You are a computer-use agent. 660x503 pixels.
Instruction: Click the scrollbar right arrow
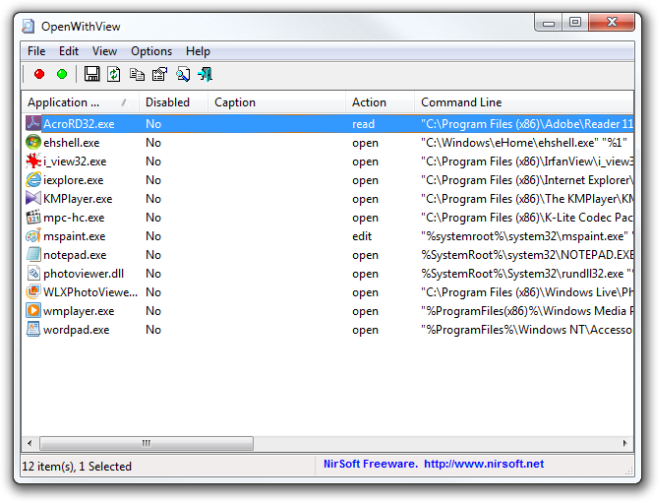(625, 443)
